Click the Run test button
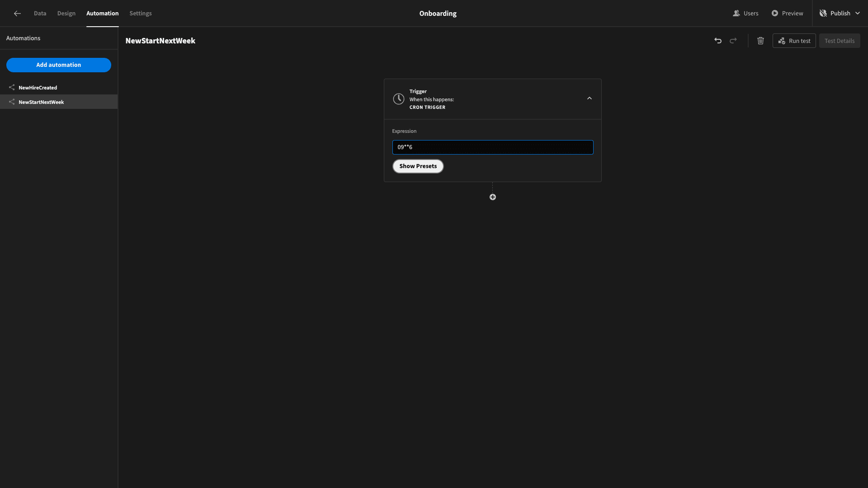 click(794, 41)
